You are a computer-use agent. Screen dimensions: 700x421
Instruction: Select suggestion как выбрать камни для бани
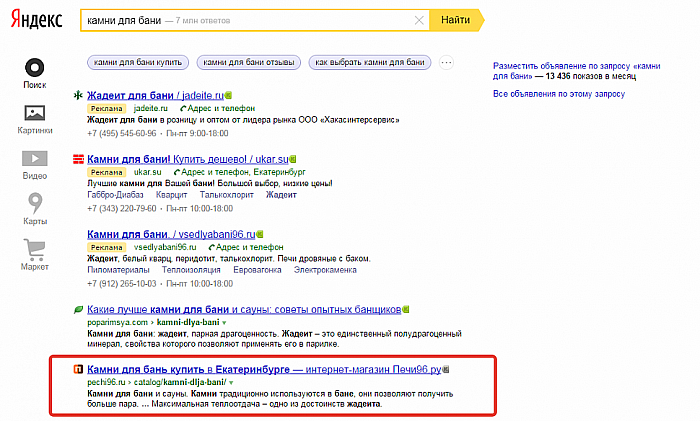[370, 63]
